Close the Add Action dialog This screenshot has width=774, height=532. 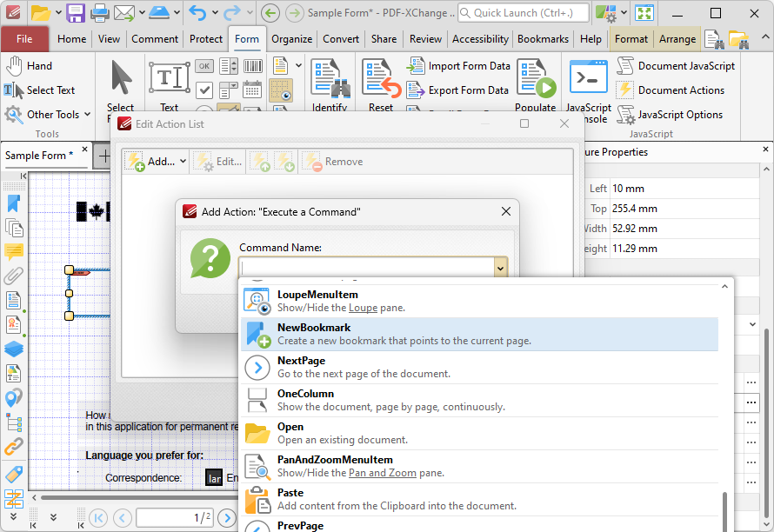pyautogui.click(x=506, y=212)
